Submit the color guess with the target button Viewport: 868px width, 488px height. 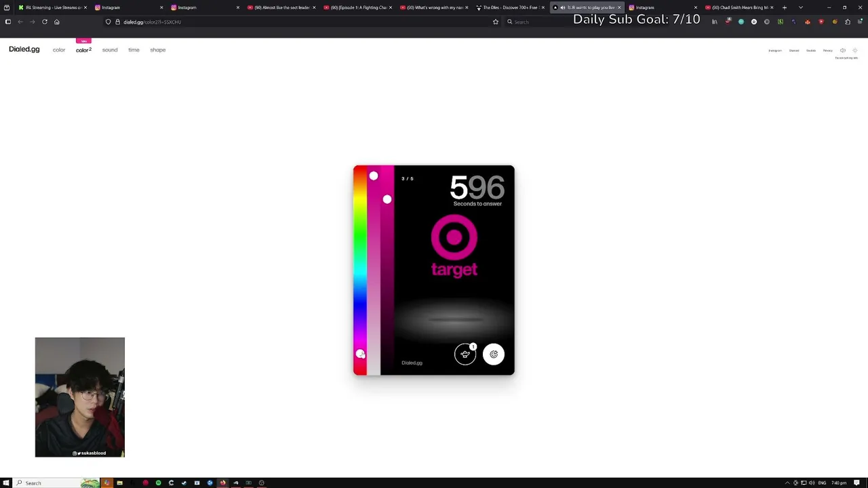click(494, 354)
